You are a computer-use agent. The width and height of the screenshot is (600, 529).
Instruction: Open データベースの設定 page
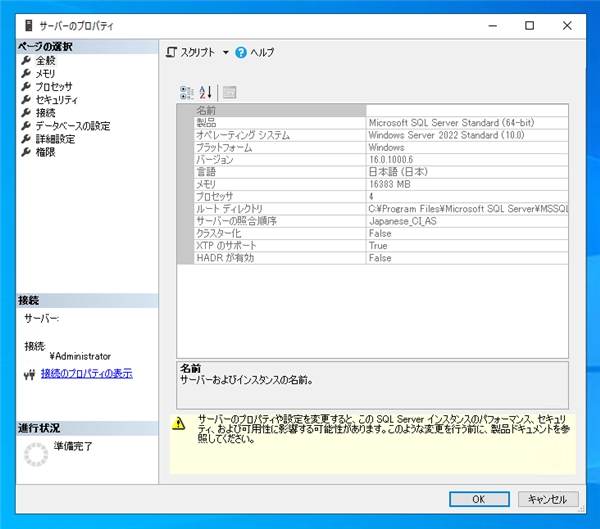(x=73, y=126)
